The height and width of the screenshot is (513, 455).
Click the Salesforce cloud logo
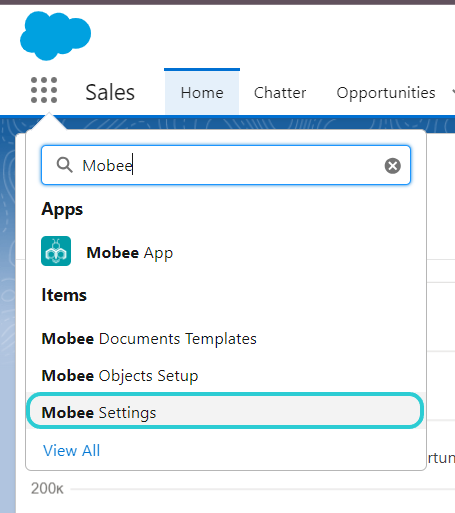[55, 36]
